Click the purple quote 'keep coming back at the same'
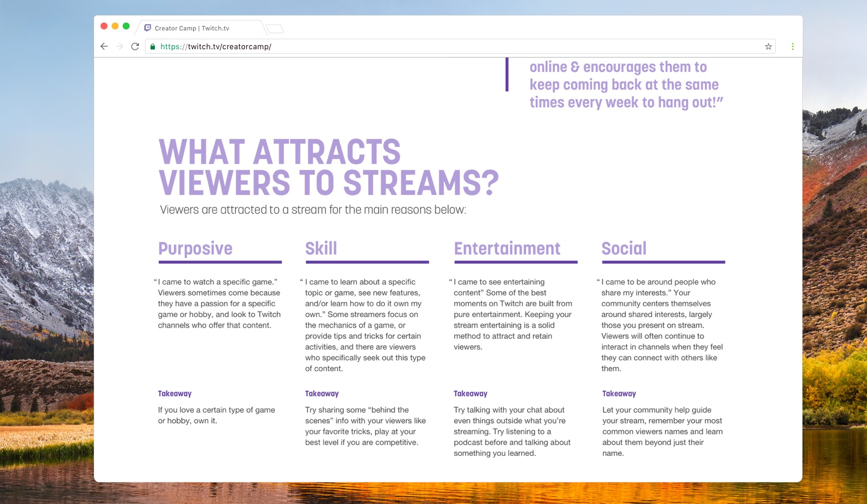This screenshot has width=867, height=504. pos(624,85)
